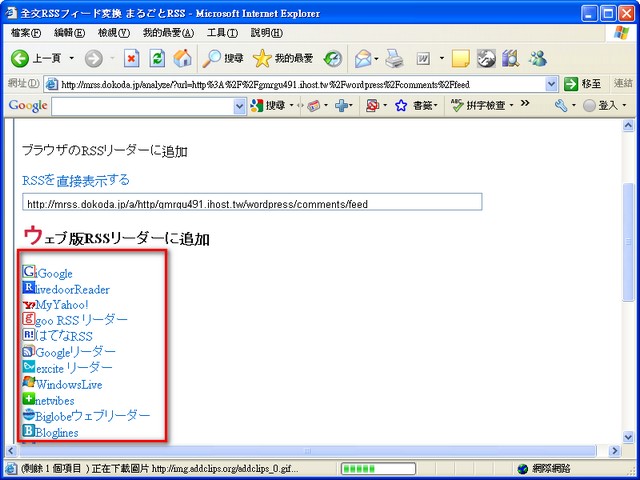Image resolution: width=640 pixels, height=480 pixels.
Task: Open the 書籤 dropdown arrow
Action: tap(436, 106)
